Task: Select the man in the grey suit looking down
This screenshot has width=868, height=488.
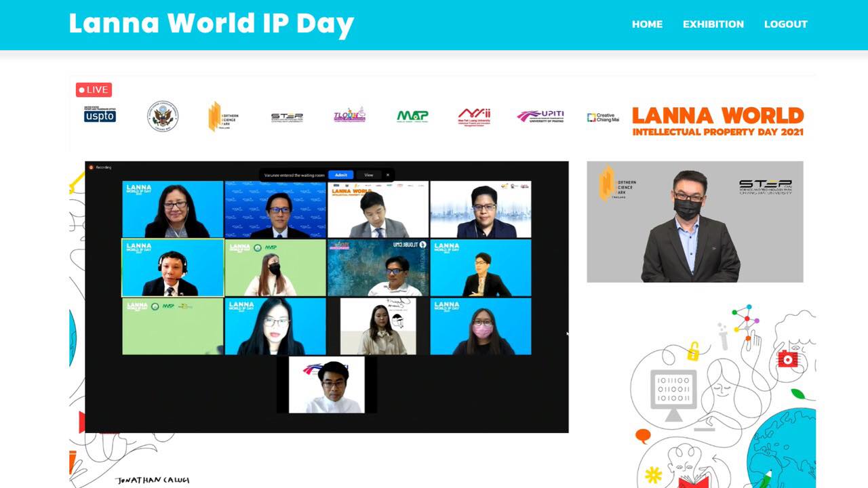Action: 378,209
